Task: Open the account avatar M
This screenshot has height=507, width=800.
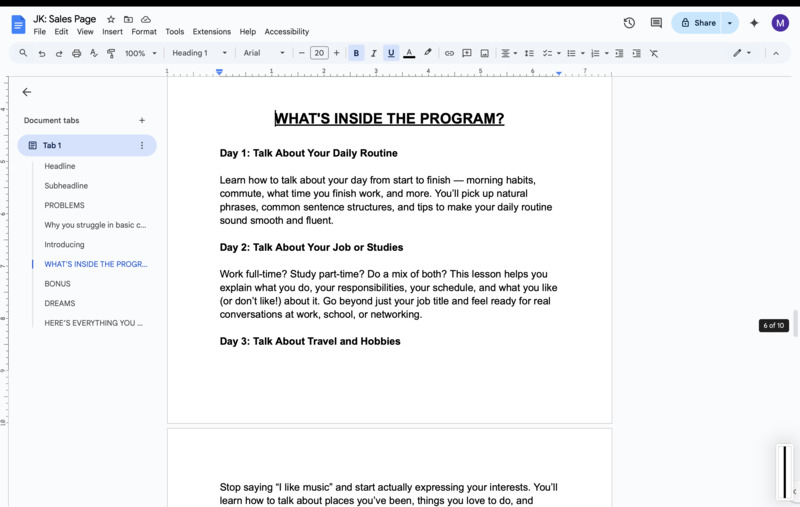Action: 780,23
